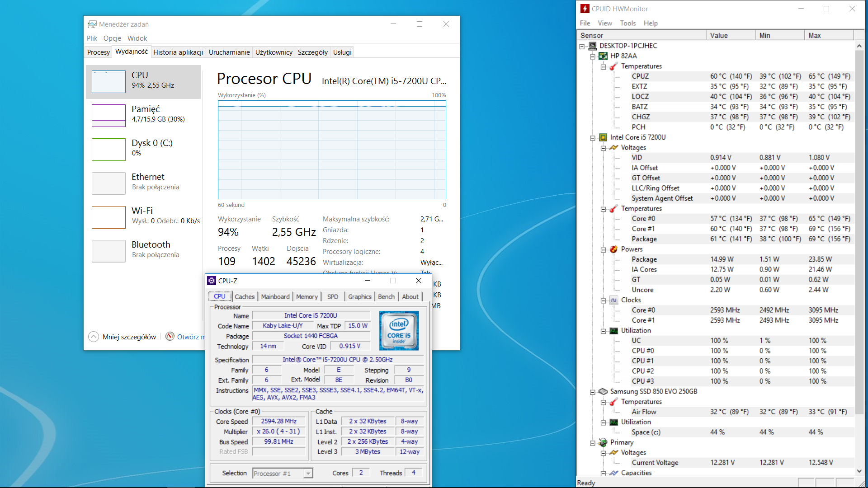Collapse the Intel Core i5 7200U node
Viewport: 868px width, 488px height.
pos(593,138)
